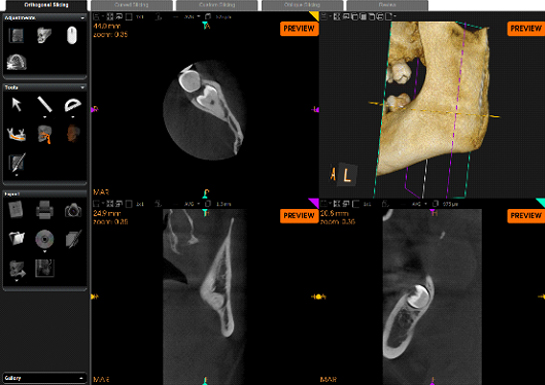This screenshot has height=385, width=545.
Task: Expand the disc export options arrow
Action: tap(44, 251)
